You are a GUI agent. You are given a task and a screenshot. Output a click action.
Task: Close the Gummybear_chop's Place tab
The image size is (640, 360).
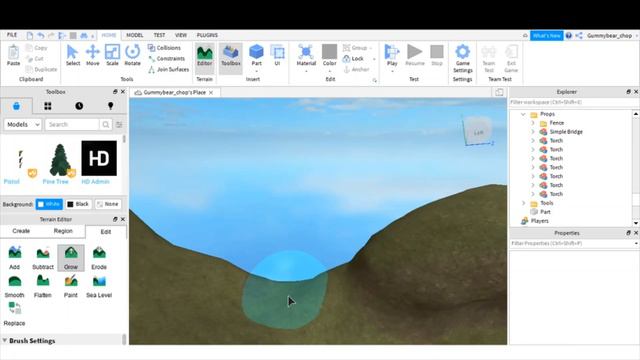point(211,93)
